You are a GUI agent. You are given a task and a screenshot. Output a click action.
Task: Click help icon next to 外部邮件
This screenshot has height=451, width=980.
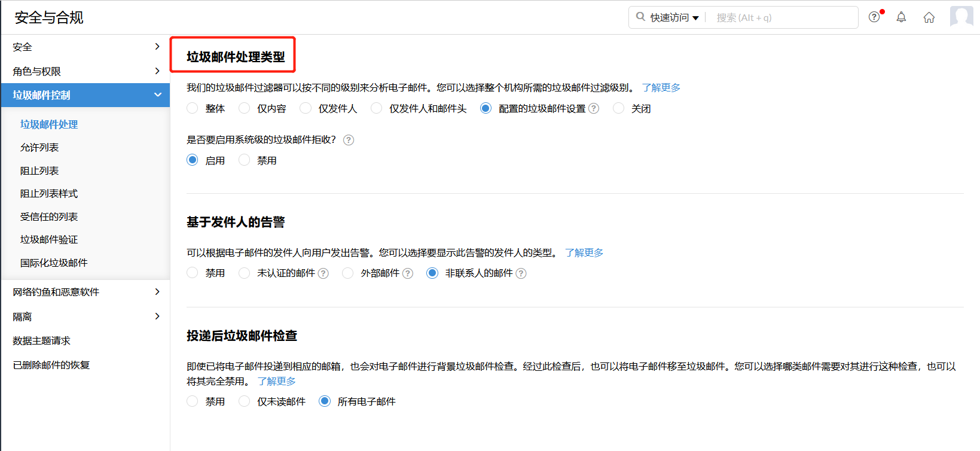tap(408, 273)
